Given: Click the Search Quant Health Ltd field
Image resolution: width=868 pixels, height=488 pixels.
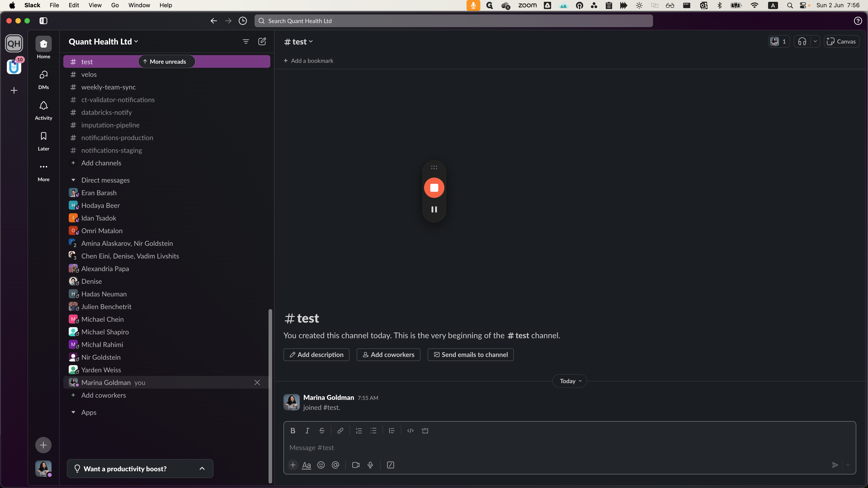Looking at the screenshot, I should [453, 21].
